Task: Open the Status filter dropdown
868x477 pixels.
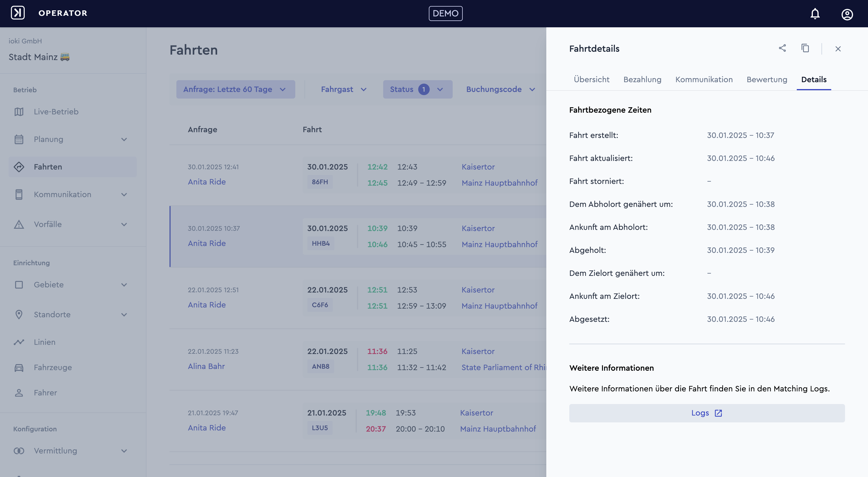Action: pos(418,89)
